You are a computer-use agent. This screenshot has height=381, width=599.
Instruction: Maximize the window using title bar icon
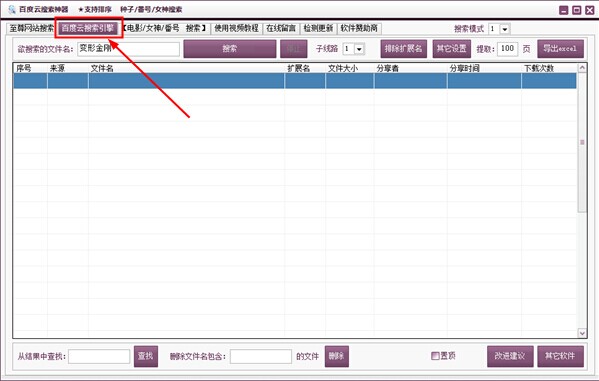pyautogui.click(x=576, y=10)
